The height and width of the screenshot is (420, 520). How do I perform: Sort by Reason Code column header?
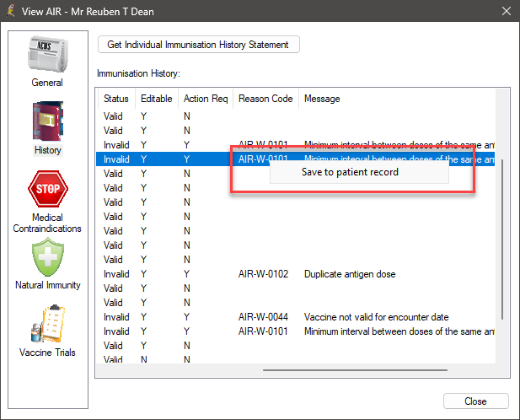coord(265,99)
